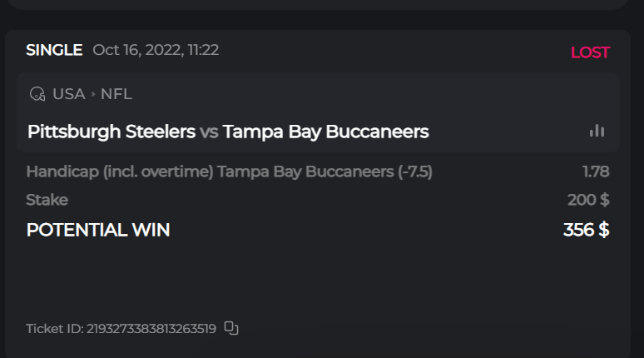This screenshot has height=358, width=644.
Task: Open the NFL league link
Action: [x=116, y=94]
